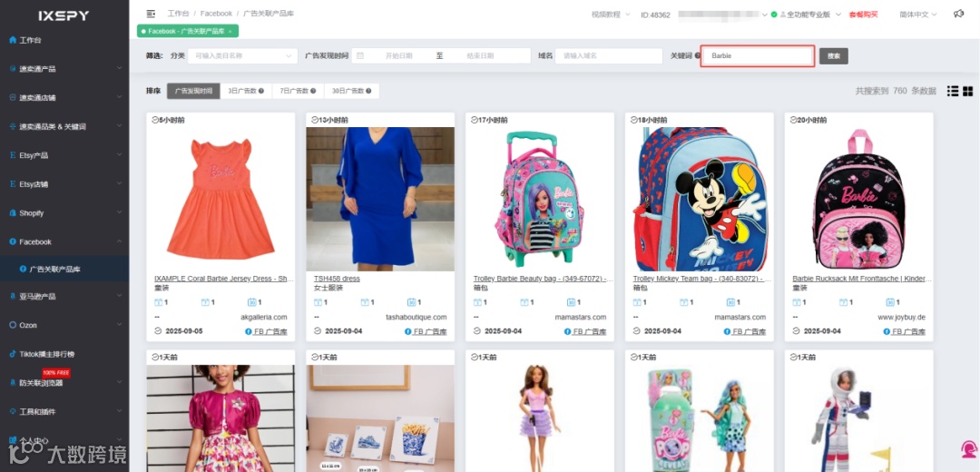
Task: Click help icon on 30日广告数 sort
Action: [368, 92]
